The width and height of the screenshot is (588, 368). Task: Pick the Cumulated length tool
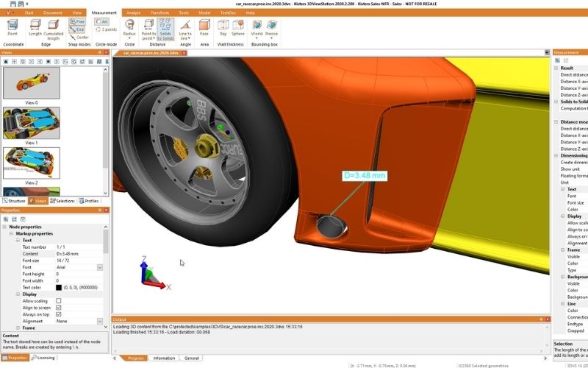point(53,29)
